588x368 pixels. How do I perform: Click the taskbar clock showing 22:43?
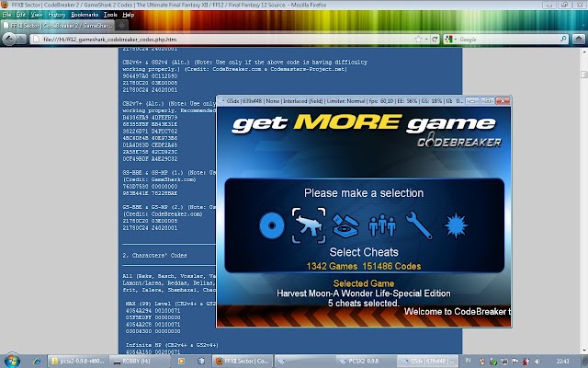click(x=562, y=362)
